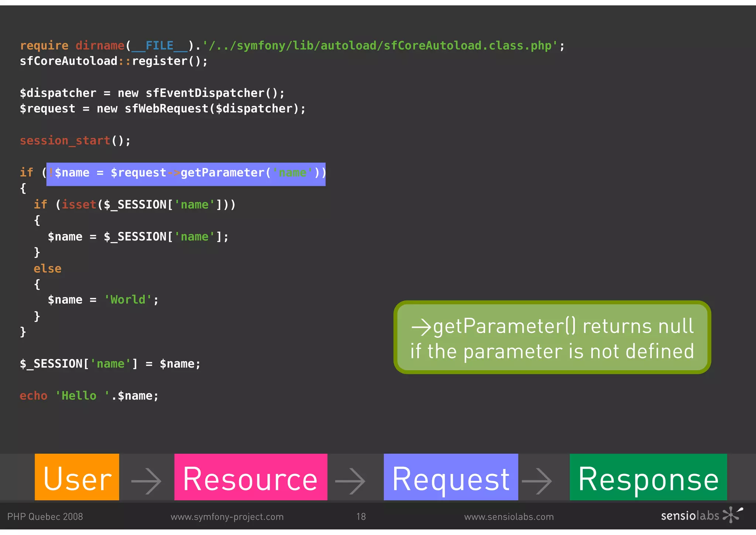Click the orange User box
The image size is (756, 535).
[77, 477]
